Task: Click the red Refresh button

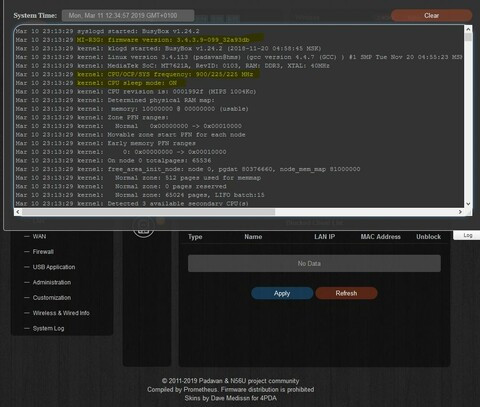Action: 346,293
